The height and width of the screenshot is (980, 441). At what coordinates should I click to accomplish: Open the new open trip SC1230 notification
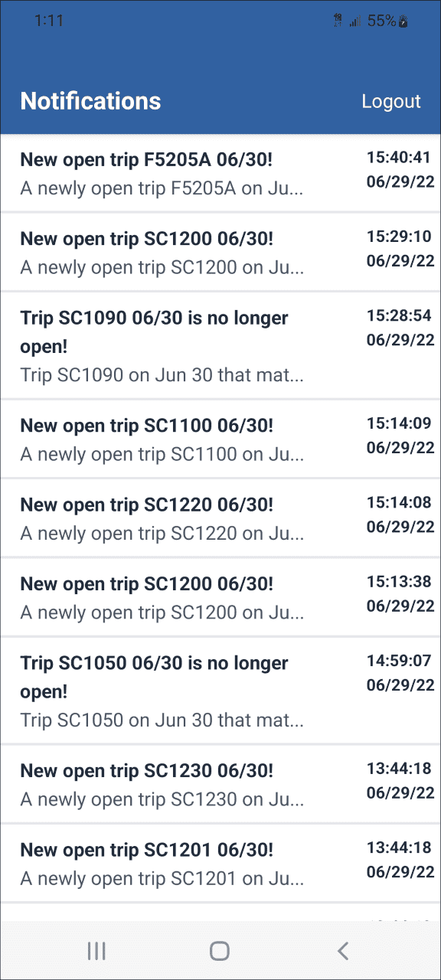coord(220,784)
